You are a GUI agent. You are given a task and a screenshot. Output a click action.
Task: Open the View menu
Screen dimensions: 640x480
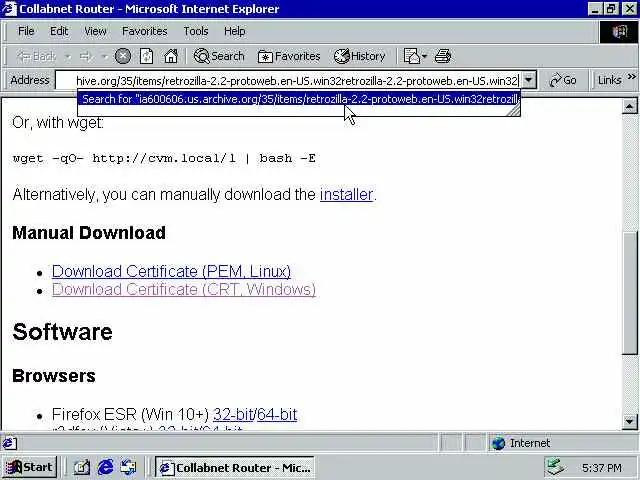pos(96,31)
